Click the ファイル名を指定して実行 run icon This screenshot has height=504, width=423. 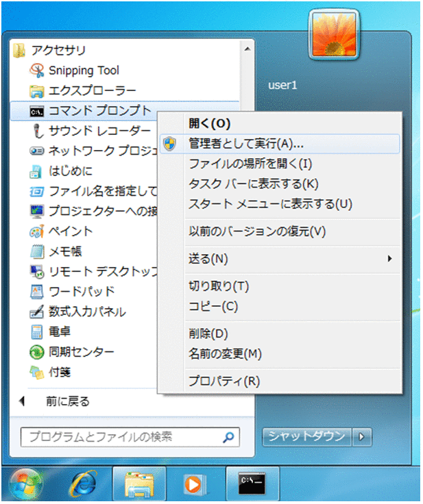pyautogui.click(x=36, y=192)
